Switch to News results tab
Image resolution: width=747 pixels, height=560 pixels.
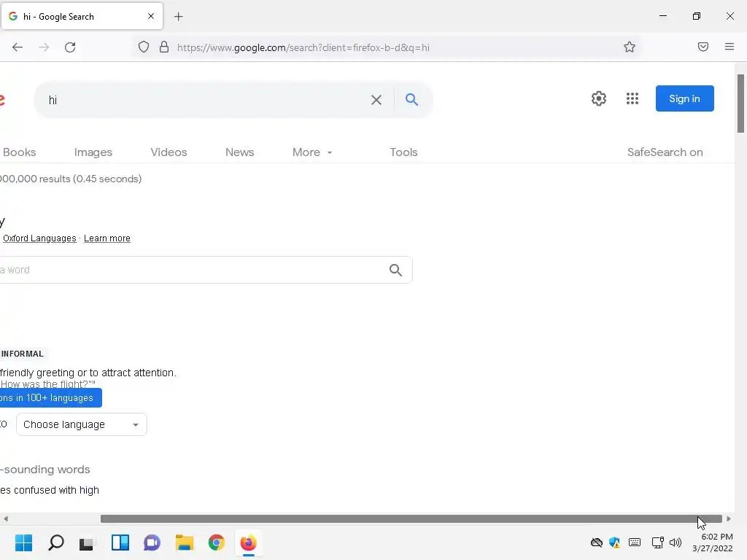239,152
